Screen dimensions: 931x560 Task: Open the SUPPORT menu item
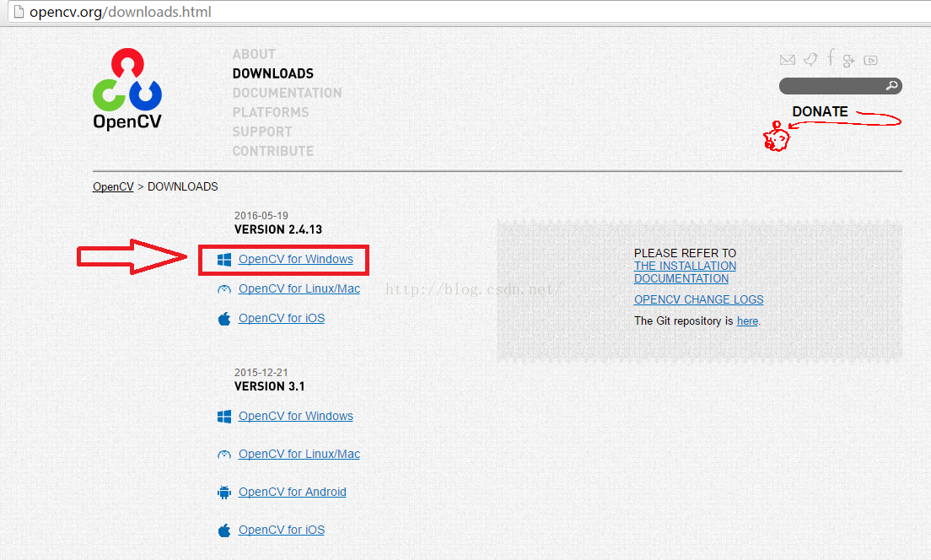tap(261, 132)
